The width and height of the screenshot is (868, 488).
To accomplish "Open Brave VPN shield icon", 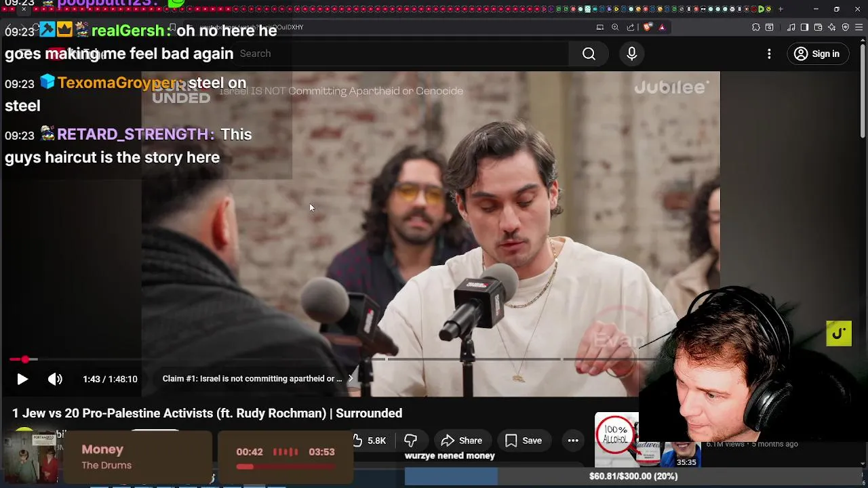I will pyautogui.click(x=846, y=27).
